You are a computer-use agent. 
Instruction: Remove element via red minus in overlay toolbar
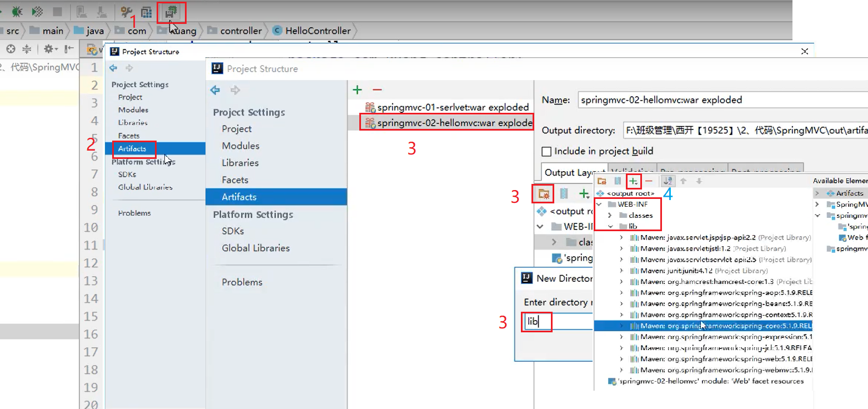pyautogui.click(x=648, y=181)
